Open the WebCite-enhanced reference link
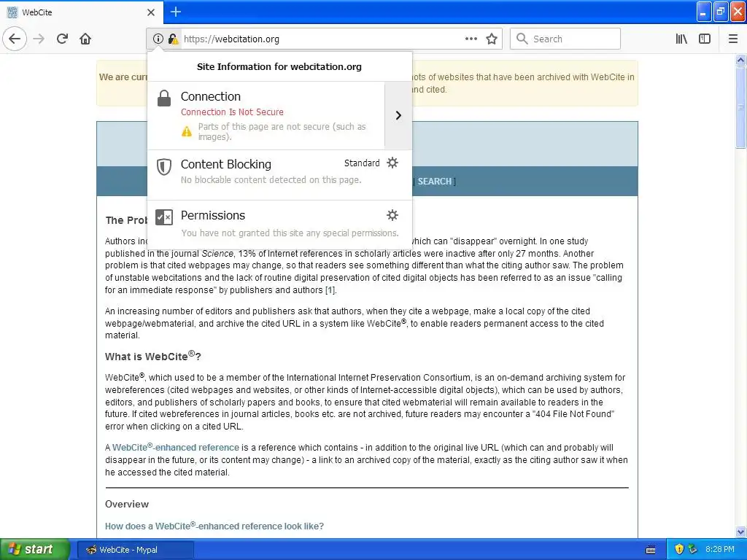747x560 pixels. (175, 448)
